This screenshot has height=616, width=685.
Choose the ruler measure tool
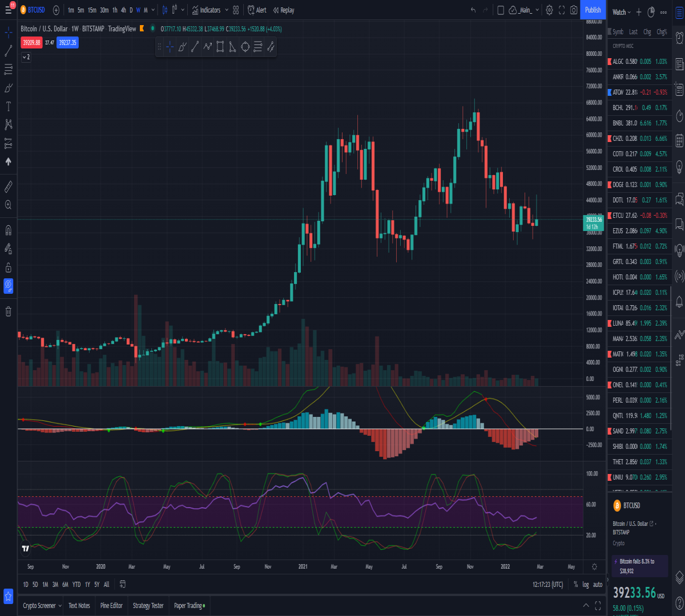point(9,187)
